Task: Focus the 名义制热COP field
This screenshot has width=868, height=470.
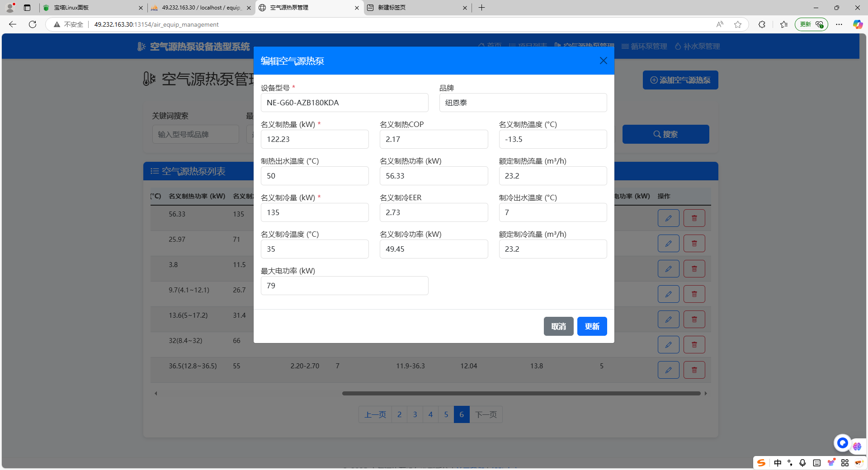Action: (434, 139)
